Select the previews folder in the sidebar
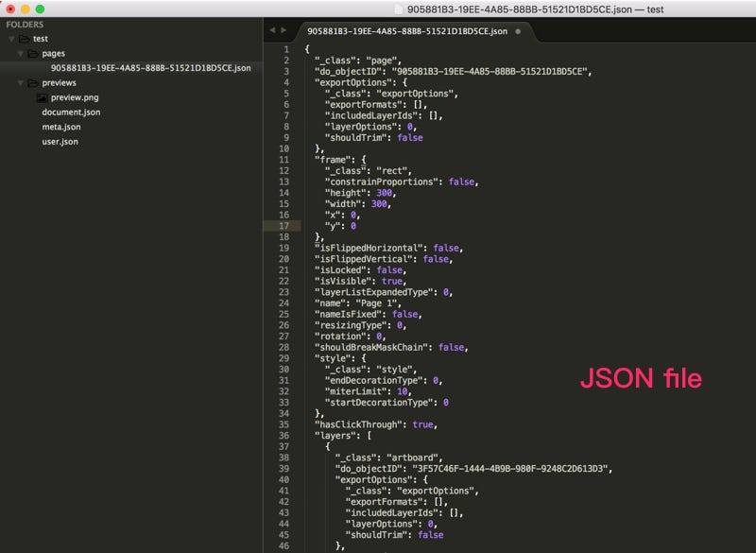The width and height of the screenshot is (756, 553). click(x=59, y=83)
